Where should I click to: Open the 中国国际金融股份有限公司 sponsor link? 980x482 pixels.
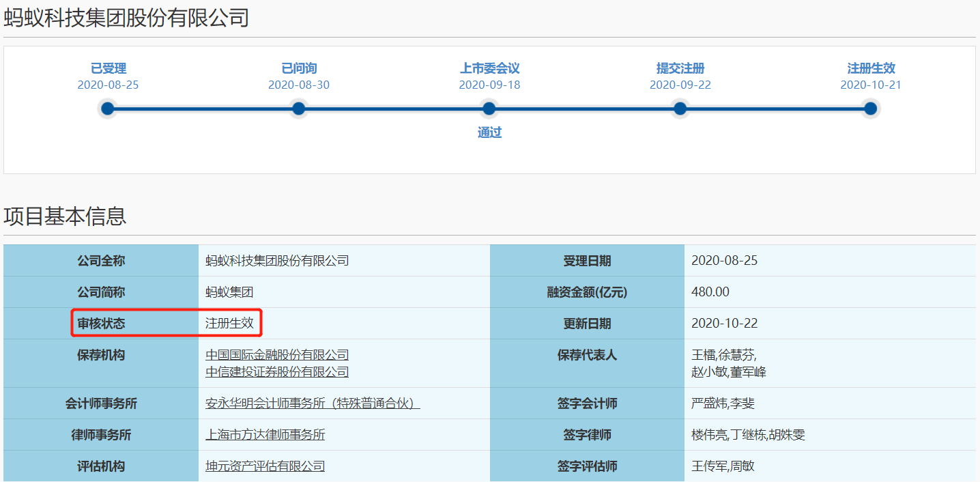(277, 355)
